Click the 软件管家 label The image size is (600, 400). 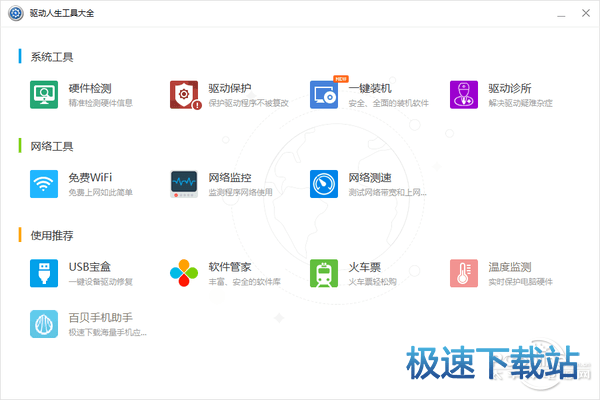point(230,267)
